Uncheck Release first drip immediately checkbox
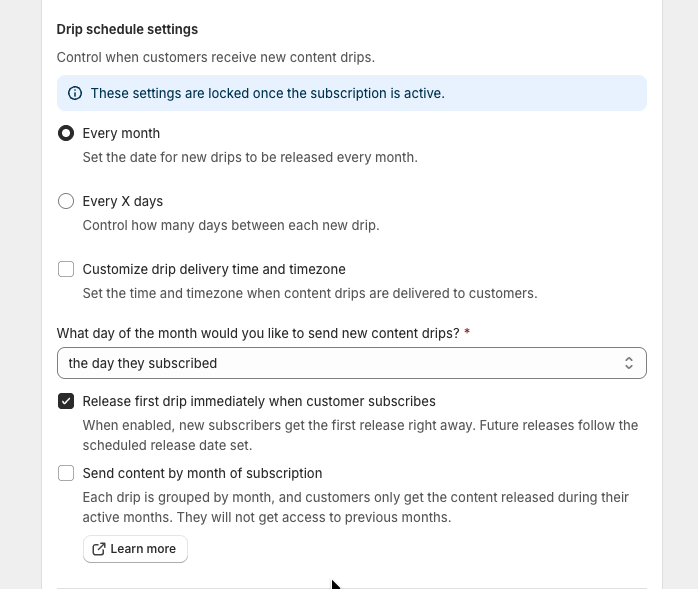Image resolution: width=698 pixels, height=589 pixels. point(66,401)
